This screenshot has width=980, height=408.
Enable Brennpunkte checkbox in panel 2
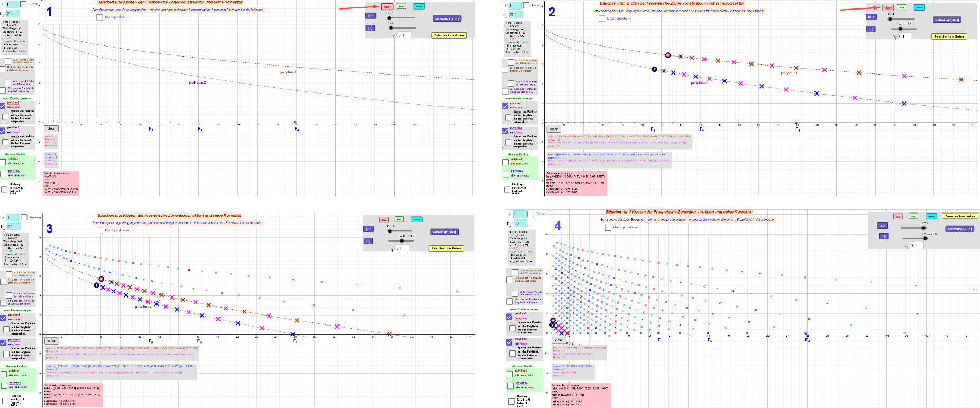pos(602,18)
